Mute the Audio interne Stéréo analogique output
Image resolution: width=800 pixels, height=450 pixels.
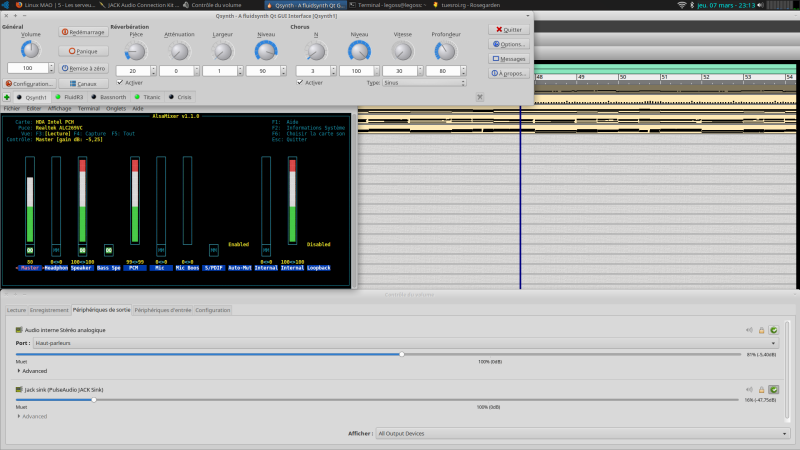click(748, 329)
